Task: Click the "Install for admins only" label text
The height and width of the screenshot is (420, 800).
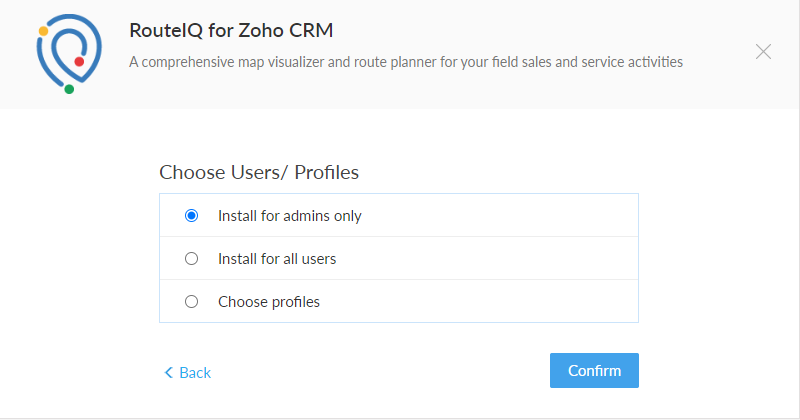Action: tap(290, 215)
